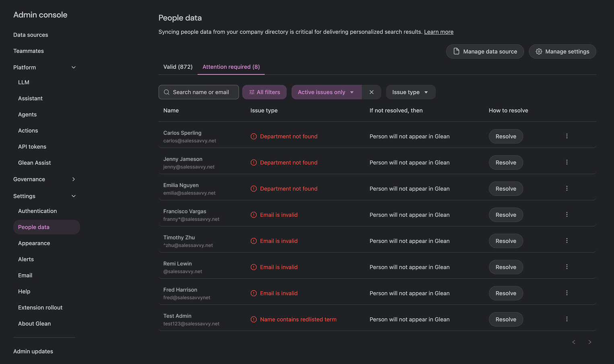Resolve the issue for Timothy Zhu
The image size is (614, 364).
tap(506, 241)
